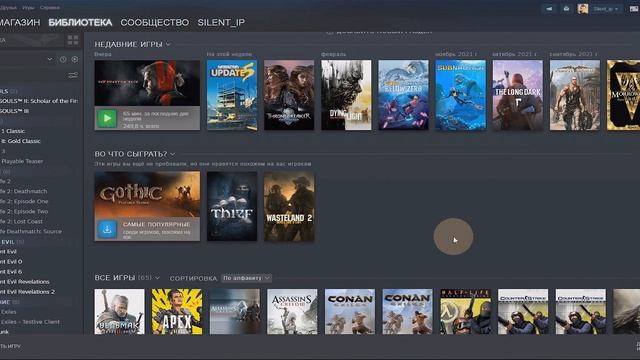Viewport: 640px width, 360px height.
Task: Open the Gothic Playable Teaser banner
Action: 147,194
